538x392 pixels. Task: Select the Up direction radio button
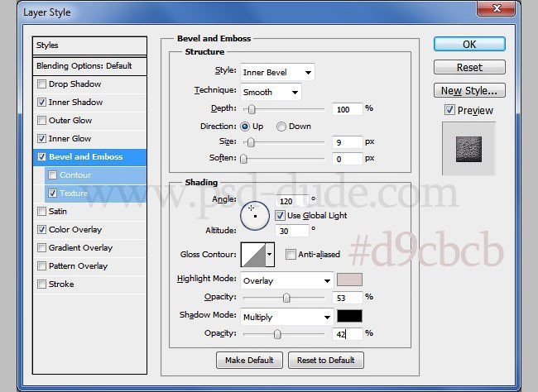pos(245,127)
